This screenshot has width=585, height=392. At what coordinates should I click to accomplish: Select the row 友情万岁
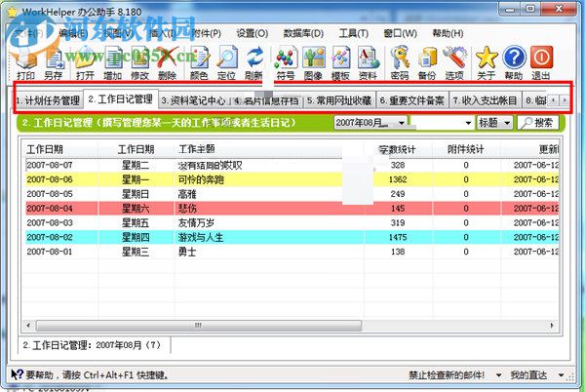coord(292,222)
